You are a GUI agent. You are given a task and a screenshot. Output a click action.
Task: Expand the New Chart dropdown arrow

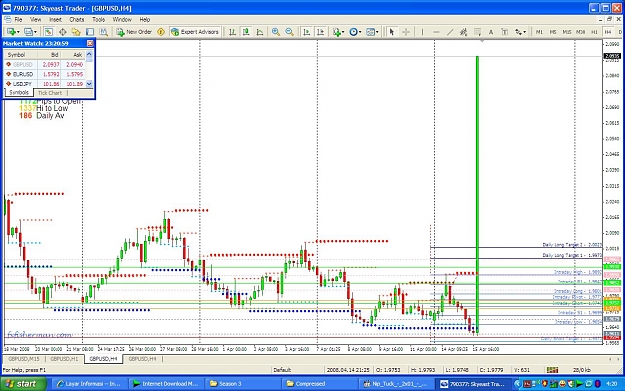(x=18, y=32)
